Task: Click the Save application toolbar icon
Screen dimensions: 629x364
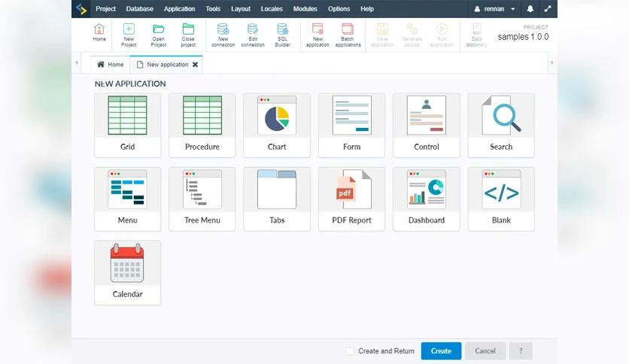Action: (382, 35)
